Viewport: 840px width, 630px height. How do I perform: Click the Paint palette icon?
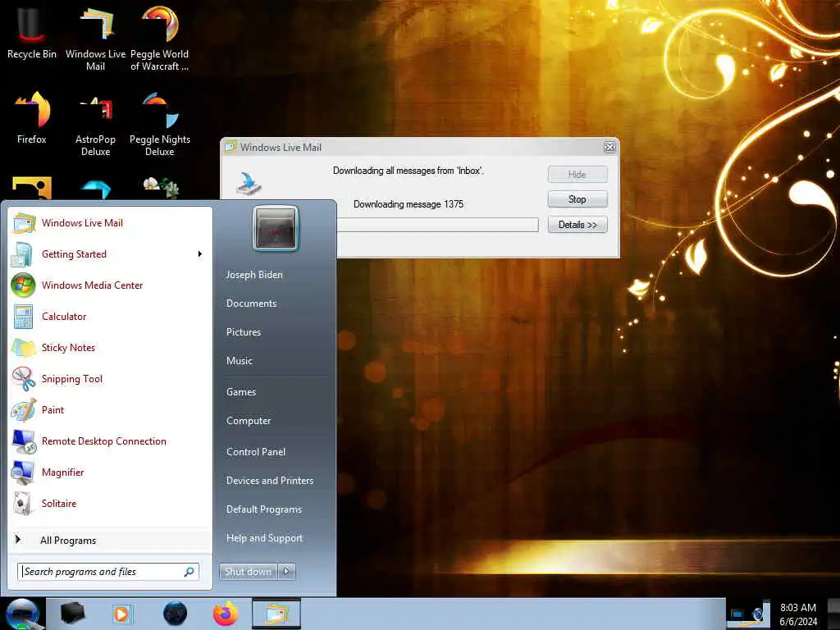click(x=24, y=410)
